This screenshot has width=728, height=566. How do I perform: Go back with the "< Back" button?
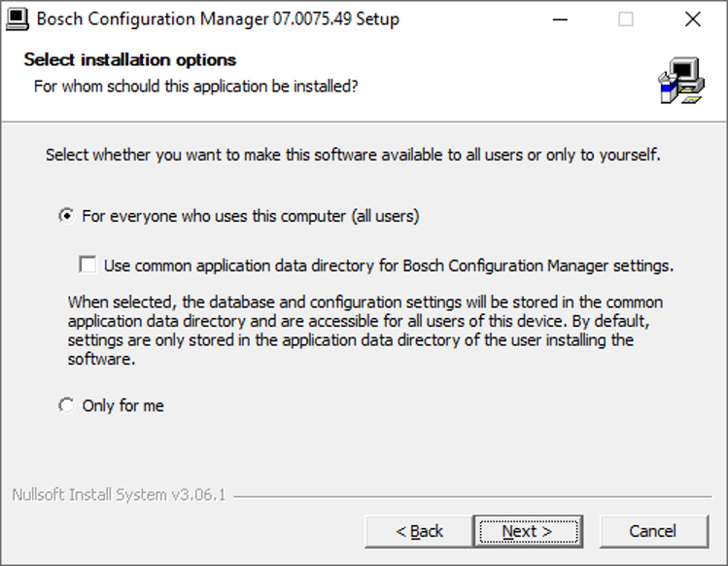coord(419,531)
